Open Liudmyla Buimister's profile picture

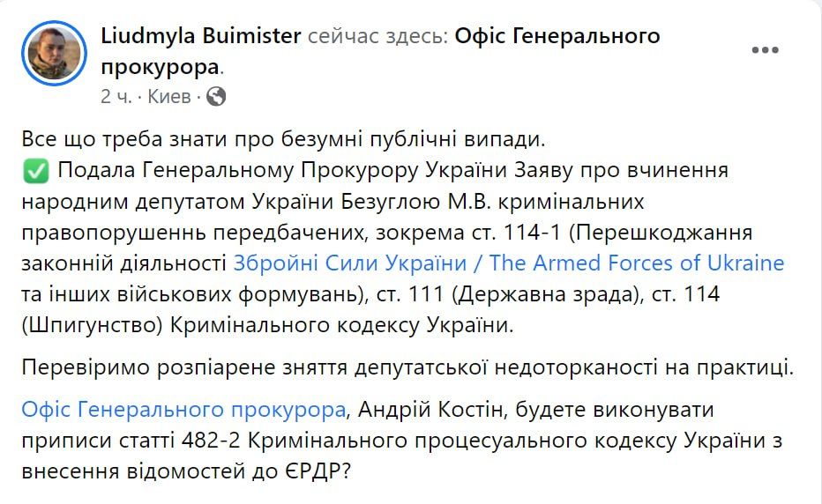(55, 53)
